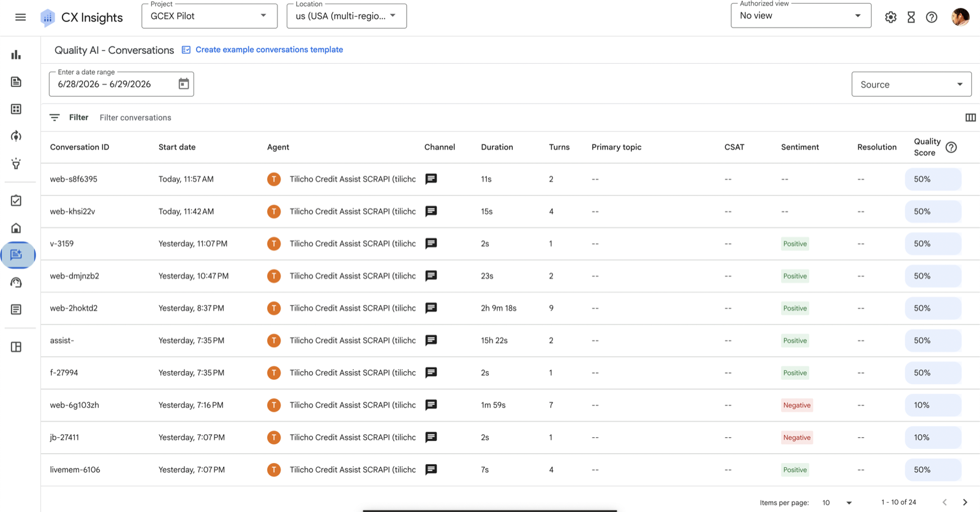Viewport: 980px width, 512px height.
Task: Click 10% quality score for jb-27411
Action: 933,437
